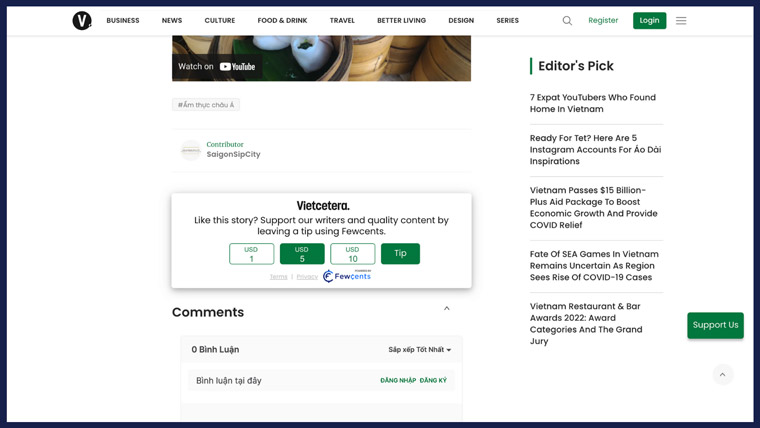The height and width of the screenshot is (428, 760).
Task: Open the hamburger menu icon
Action: click(681, 20)
